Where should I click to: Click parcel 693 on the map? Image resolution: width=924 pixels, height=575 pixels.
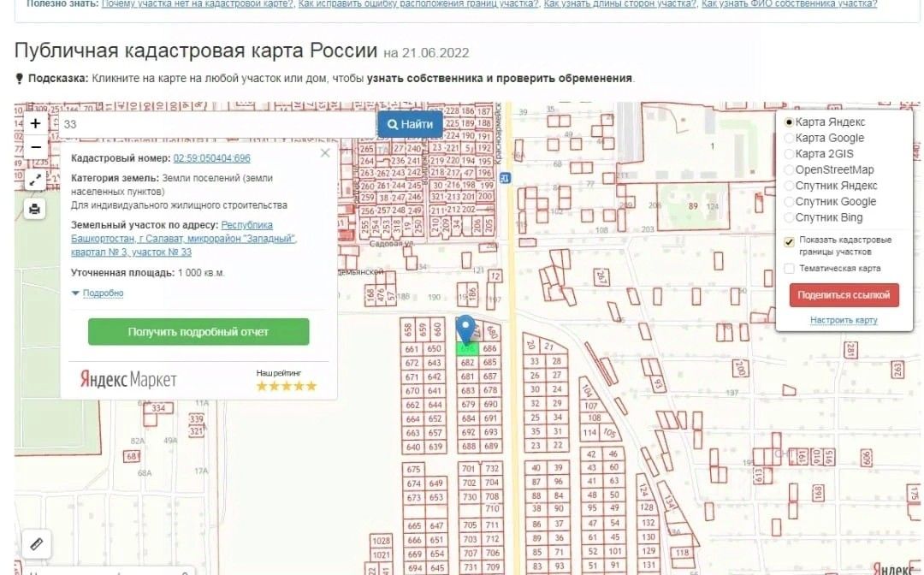tap(490, 432)
